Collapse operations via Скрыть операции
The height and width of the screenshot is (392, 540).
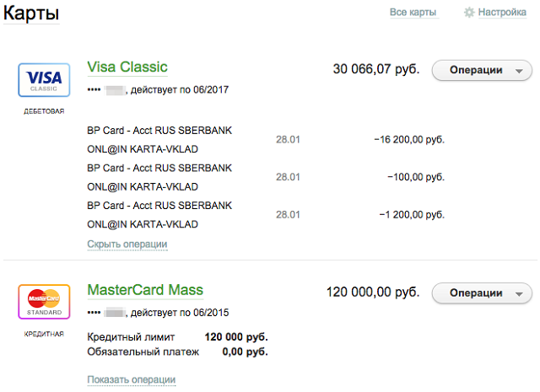click(127, 244)
